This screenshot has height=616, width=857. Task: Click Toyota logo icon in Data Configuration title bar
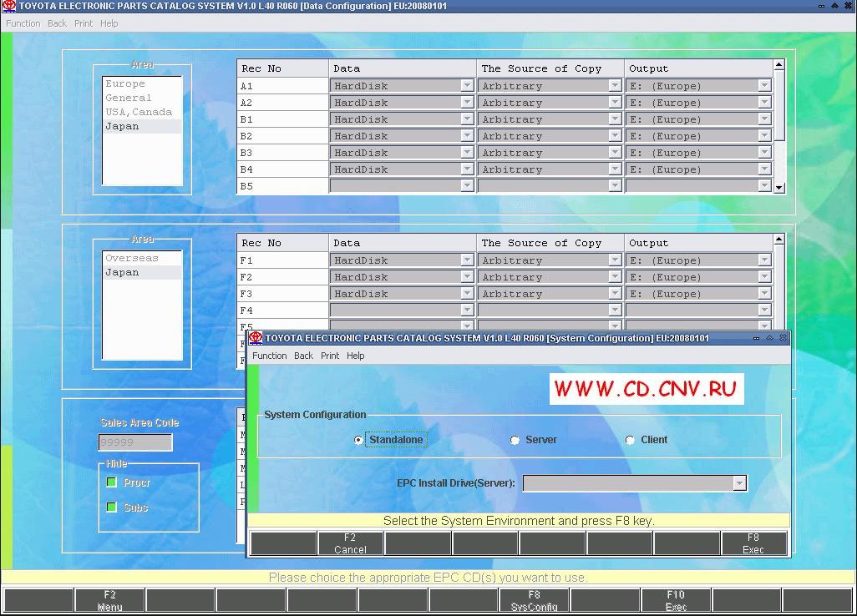pyautogui.click(x=9, y=6)
